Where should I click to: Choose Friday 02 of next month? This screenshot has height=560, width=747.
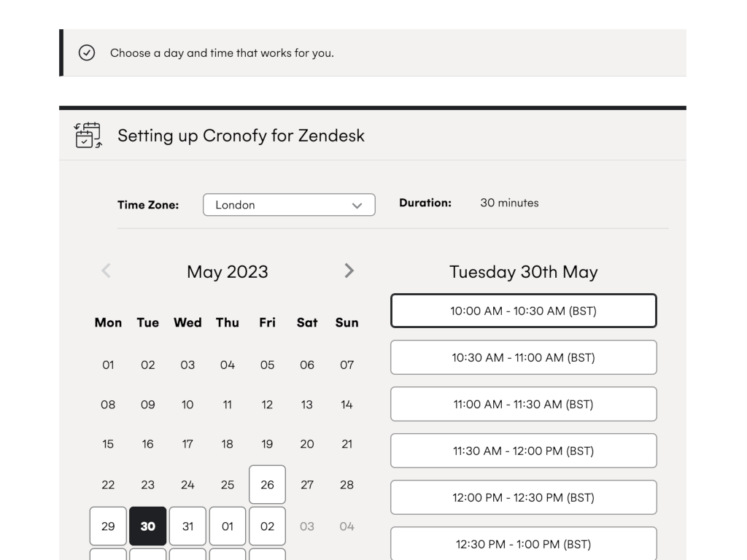pyautogui.click(x=267, y=526)
